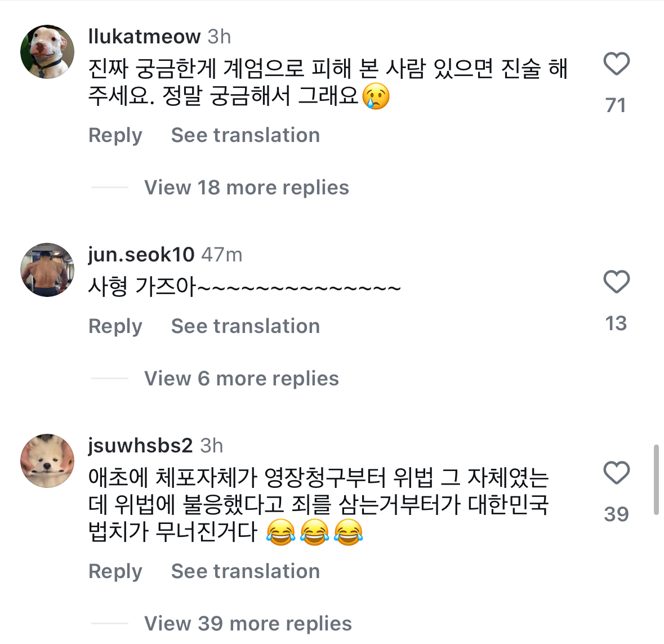Open the jun.seok10 username link
664x644 pixels.
pyautogui.click(x=141, y=255)
